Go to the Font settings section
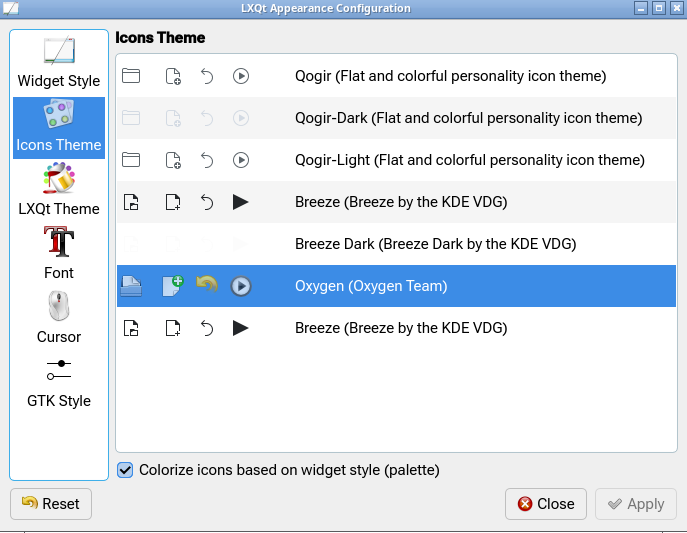This screenshot has height=533, width=687. click(59, 255)
